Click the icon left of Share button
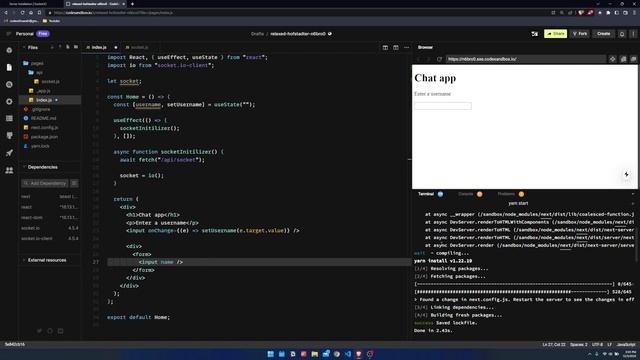The width and height of the screenshot is (640, 360). point(534,34)
